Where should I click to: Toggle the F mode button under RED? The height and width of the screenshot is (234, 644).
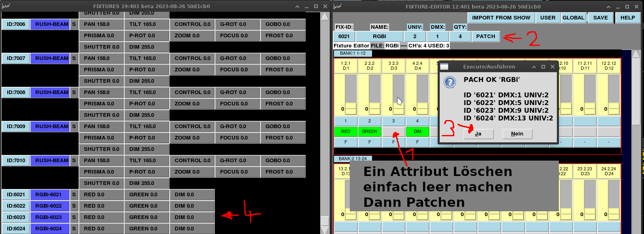coord(346,142)
